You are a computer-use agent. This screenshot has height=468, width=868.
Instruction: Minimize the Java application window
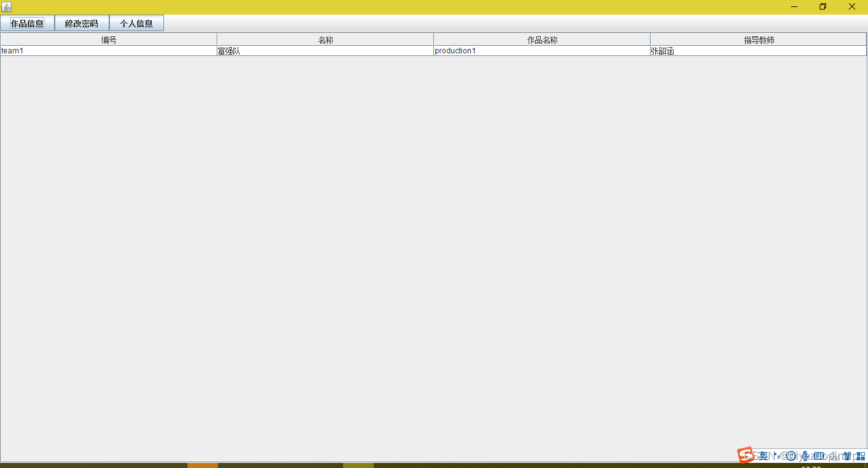point(794,6)
